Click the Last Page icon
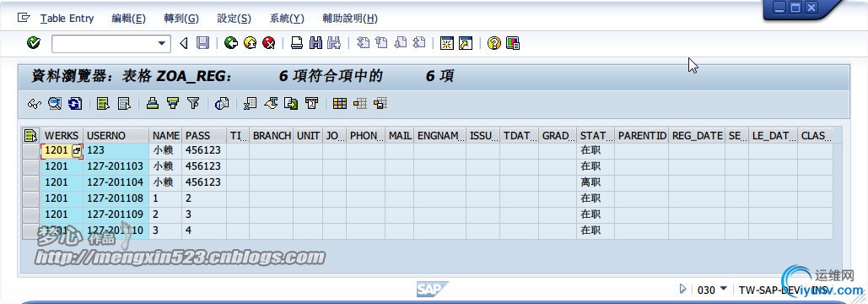Image resolution: width=868 pixels, height=304 pixels. 419,42
